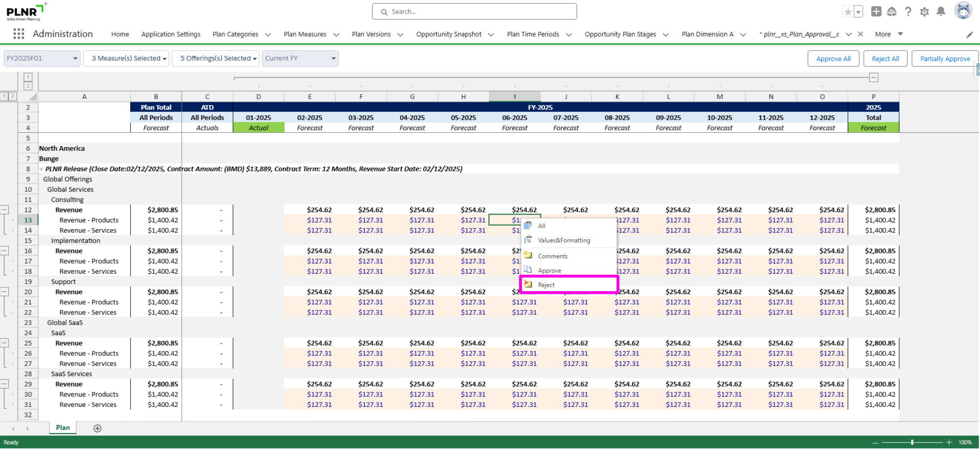The height and width of the screenshot is (467, 980).
Task: Select Reject in the context menu
Action: coord(546,285)
